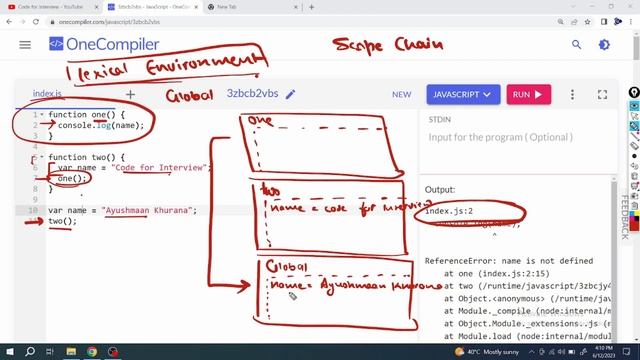Click code line 'var name = "Ayushmaan Khurana";'
Screen dimensions: 640x360
pyautogui.click(x=122, y=210)
